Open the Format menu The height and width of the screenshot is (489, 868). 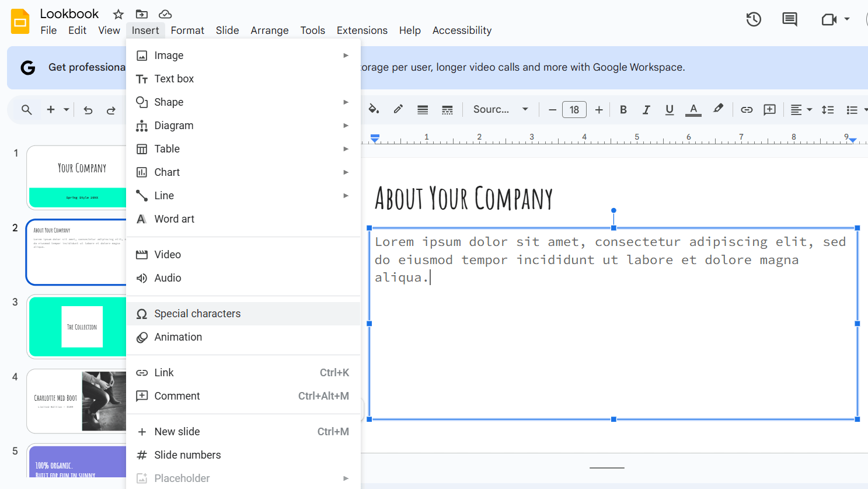[187, 30]
